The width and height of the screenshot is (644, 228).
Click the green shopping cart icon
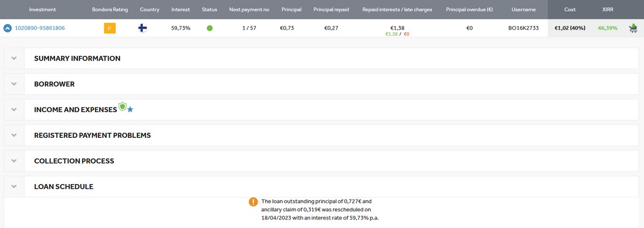pos(633,28)
